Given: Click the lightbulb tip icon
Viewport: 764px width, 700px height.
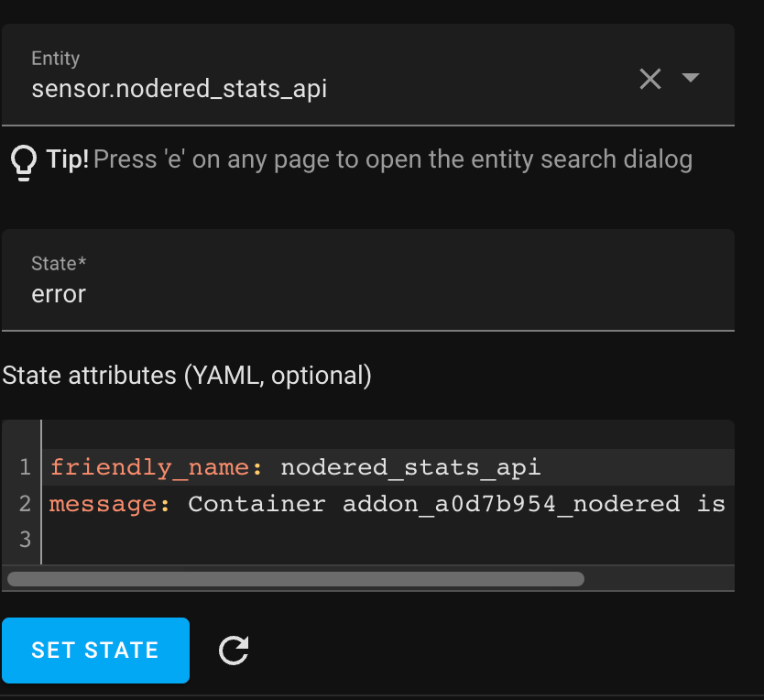Looking at the screenshot, I should (x=20, y=159).
